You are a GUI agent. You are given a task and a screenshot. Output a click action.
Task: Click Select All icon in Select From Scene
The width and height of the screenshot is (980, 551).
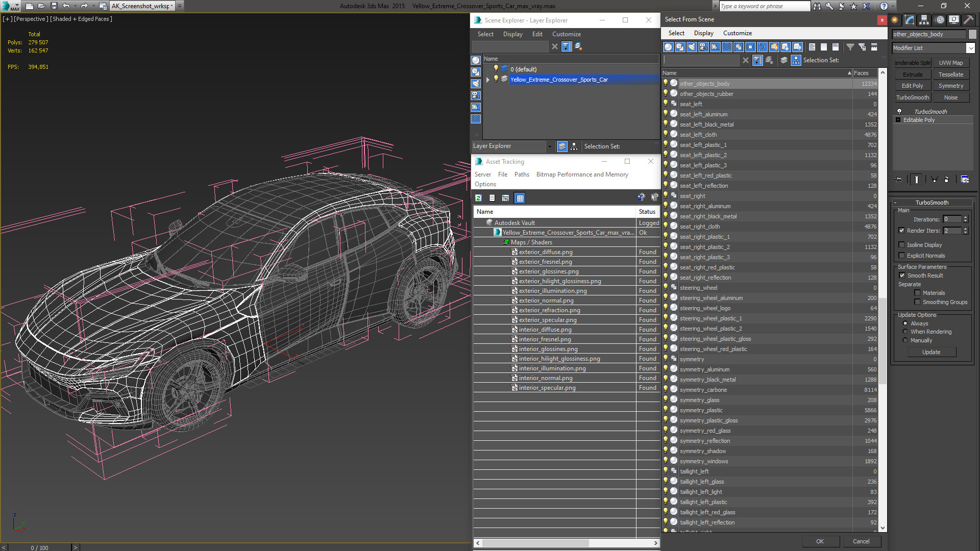tap(812, 47)
